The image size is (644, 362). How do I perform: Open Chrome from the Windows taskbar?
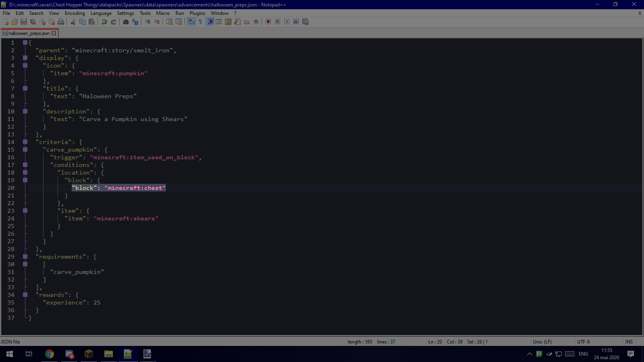(x=50, y=354)
